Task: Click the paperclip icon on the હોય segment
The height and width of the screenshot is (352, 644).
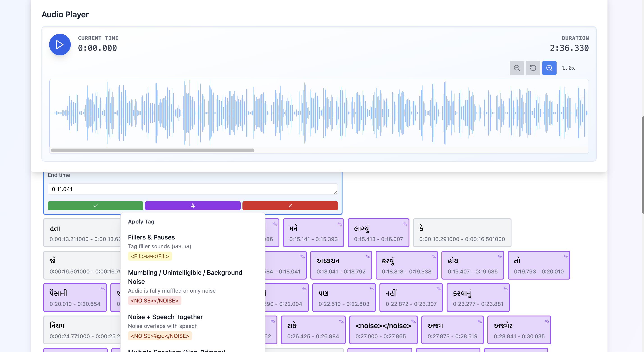Action: click(499, 256)
